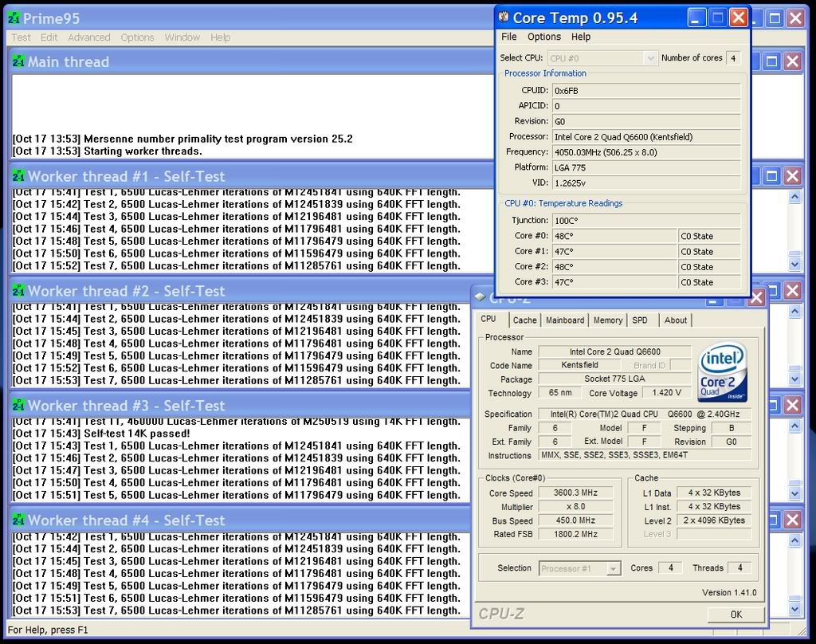
Task: Switch to the Mainboard tab in CPU-Z
Action: click(565, 320)
